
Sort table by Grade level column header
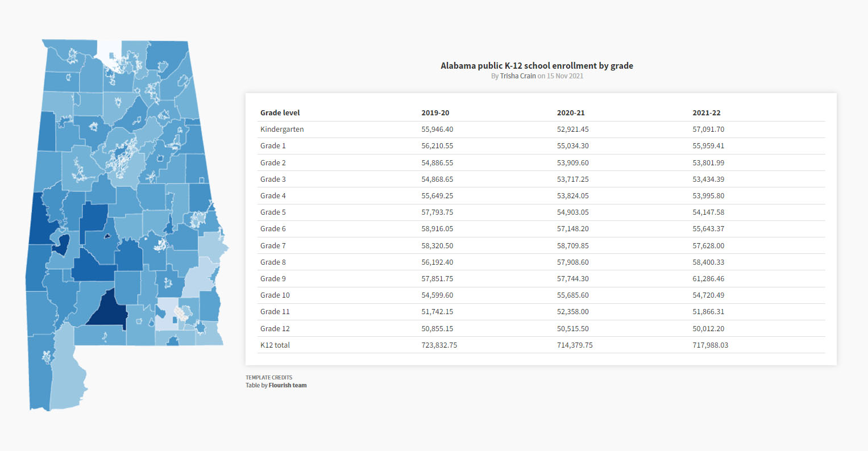(x=280, y=113)
